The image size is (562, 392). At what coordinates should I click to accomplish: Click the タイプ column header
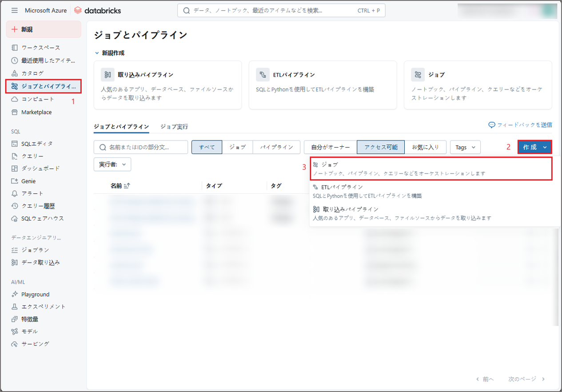(214, 186)
